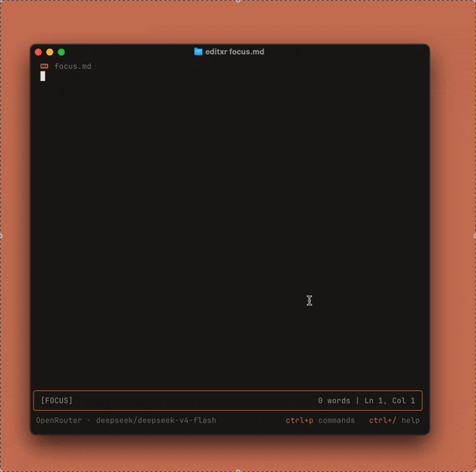The height and width of the screenshot is (472, 476).
Task: Maximize the window with green button
Action: [61, 52]
